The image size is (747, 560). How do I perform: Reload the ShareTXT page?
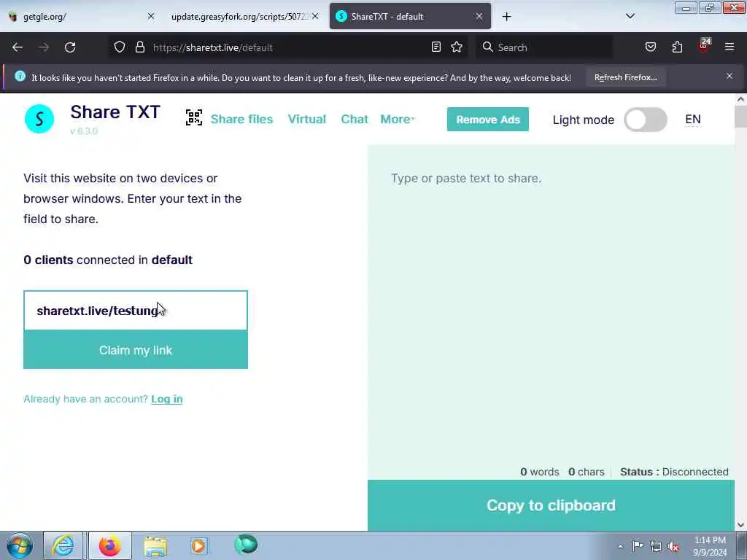pyautogui.click(x=70, y=47)
